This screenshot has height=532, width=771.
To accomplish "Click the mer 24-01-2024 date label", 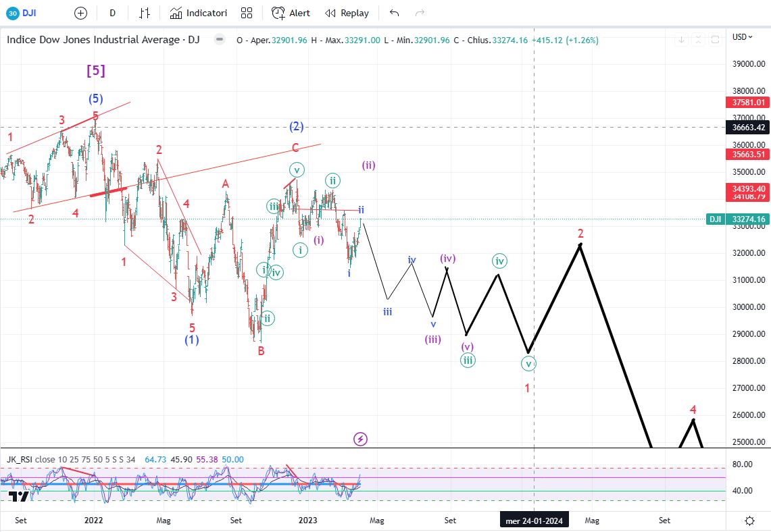I will coord(534,521).
